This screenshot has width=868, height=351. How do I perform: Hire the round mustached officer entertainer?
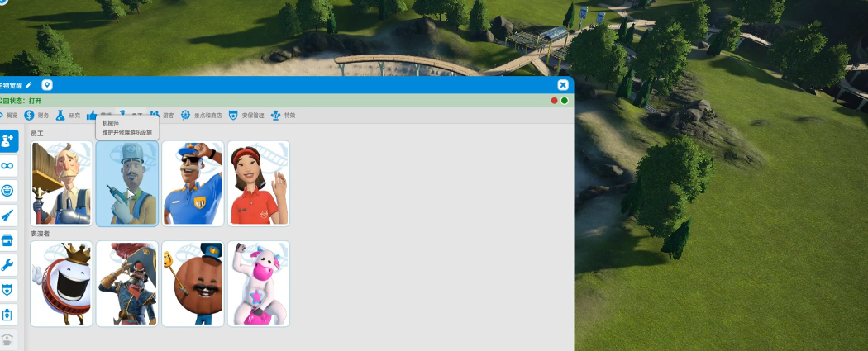[x=193, y=283]
